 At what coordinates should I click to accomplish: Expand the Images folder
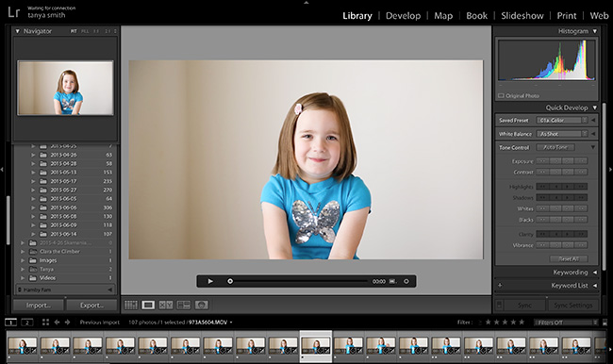[x=23, y=260]
